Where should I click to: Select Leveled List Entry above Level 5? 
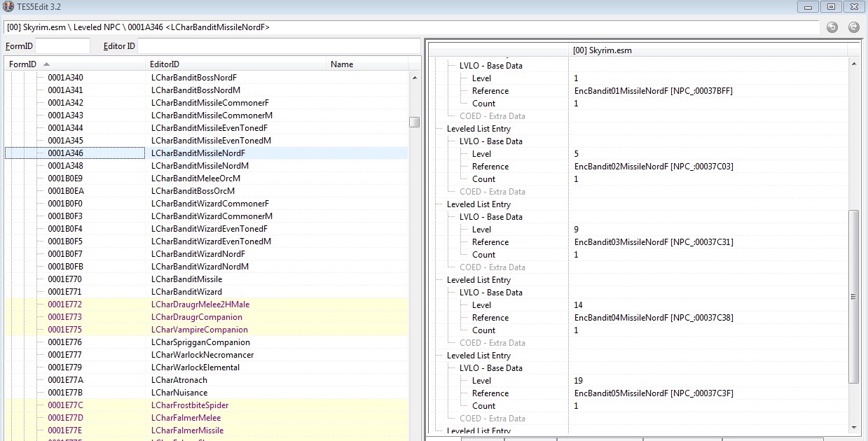478,129
